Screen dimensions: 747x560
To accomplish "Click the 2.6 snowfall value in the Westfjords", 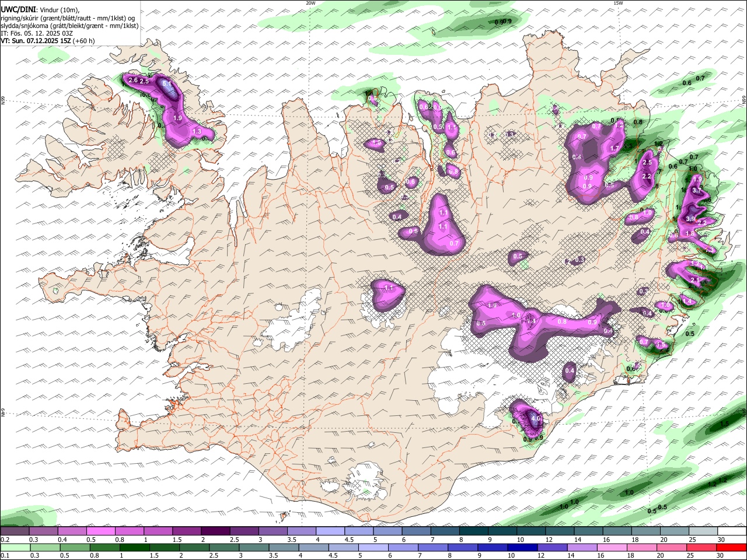I will click(132, 80).
